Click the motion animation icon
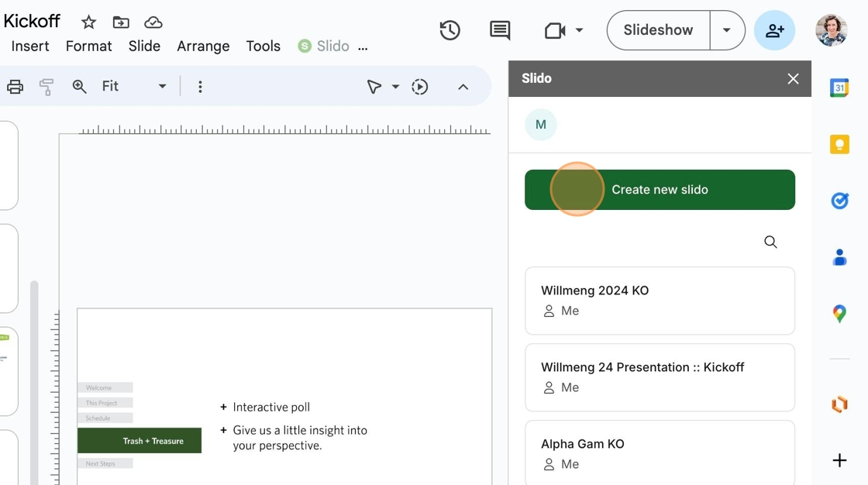The image size is (868, 485). pyautogui.click(x=419, y=86)
